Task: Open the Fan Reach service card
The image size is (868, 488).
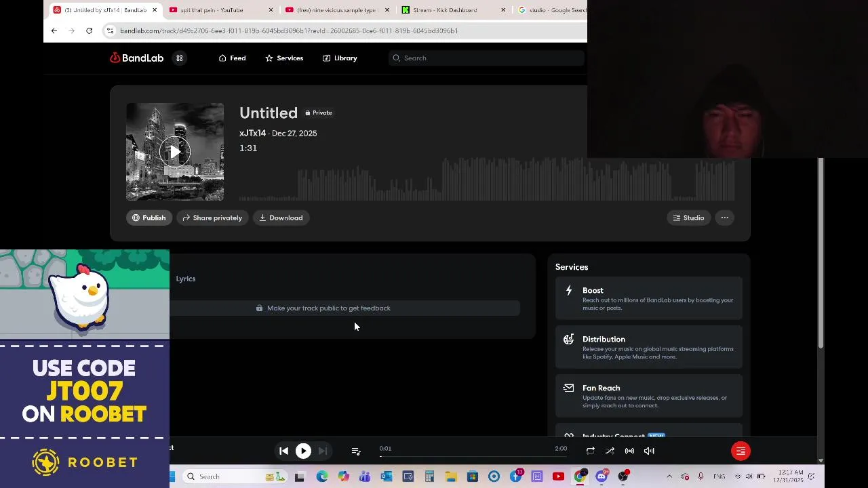Action: click(649, 396)
